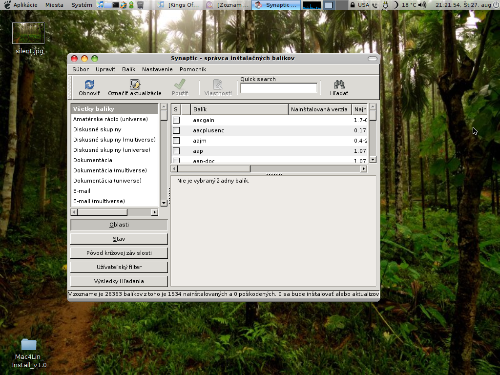
Task: Open the Upraviť menu
Action: pyautogui.click(x=105, y=69)
